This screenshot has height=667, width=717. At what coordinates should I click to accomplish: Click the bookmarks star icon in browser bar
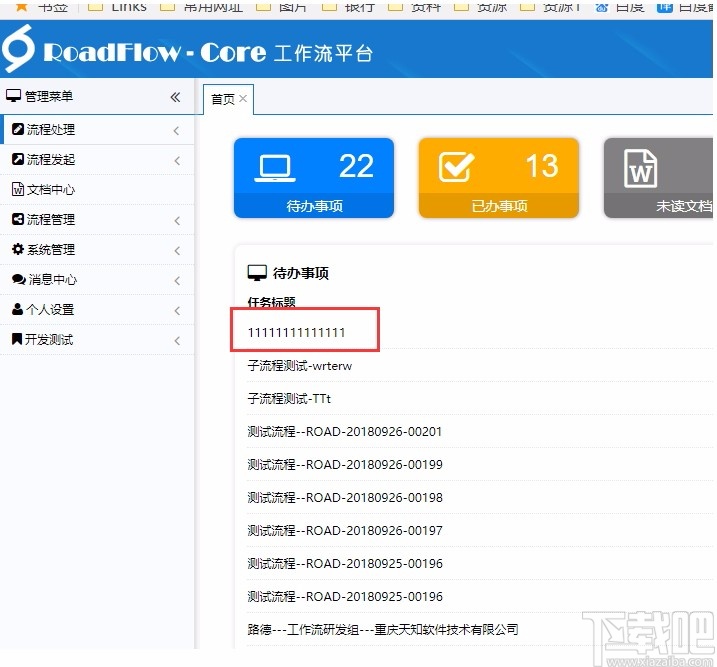tap(21, 6)
